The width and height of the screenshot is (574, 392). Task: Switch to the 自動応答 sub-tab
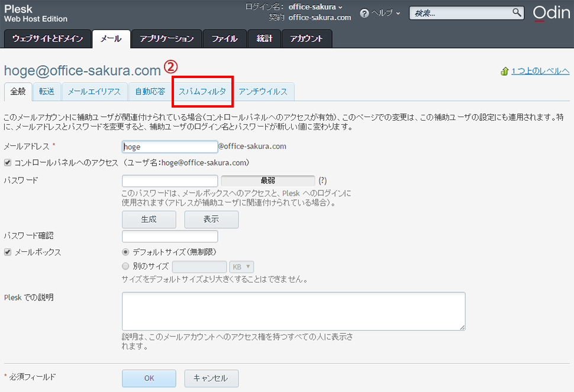(x=150, y=92)
